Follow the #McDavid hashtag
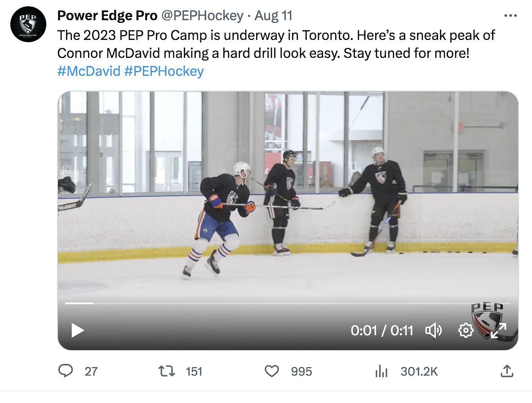 click(x=89, y=71)
